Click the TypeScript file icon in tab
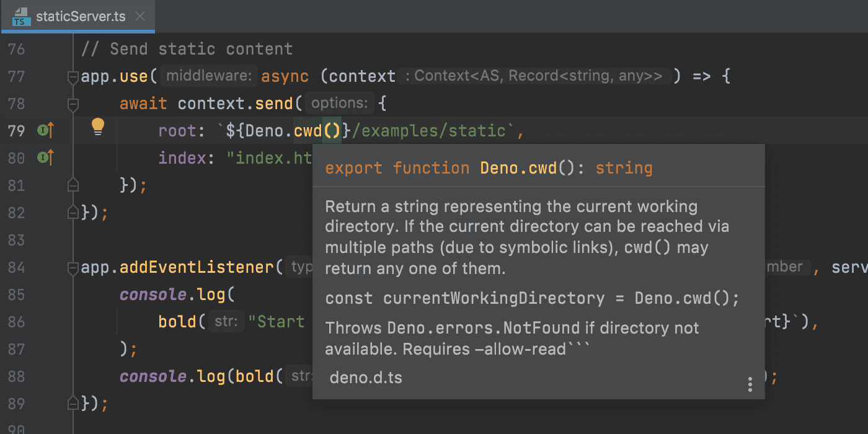 20,17
